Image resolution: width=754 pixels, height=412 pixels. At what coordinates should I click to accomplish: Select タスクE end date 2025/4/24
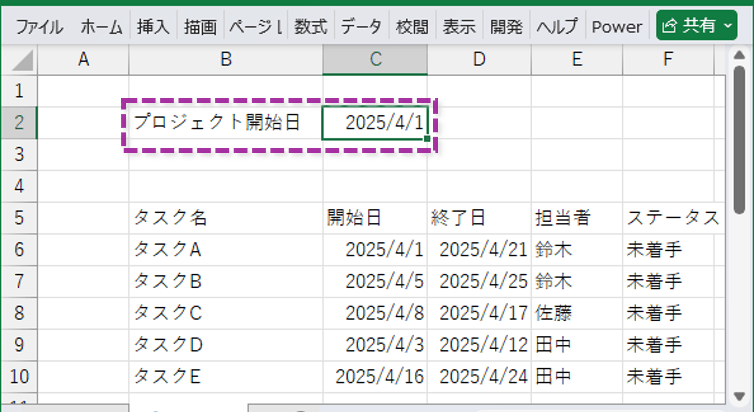pos(479,376)
